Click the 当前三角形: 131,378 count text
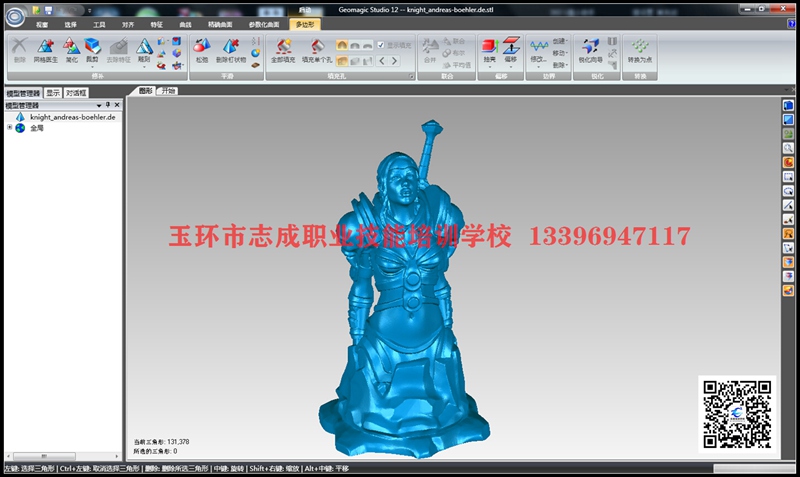 click(x=161, y=442)
